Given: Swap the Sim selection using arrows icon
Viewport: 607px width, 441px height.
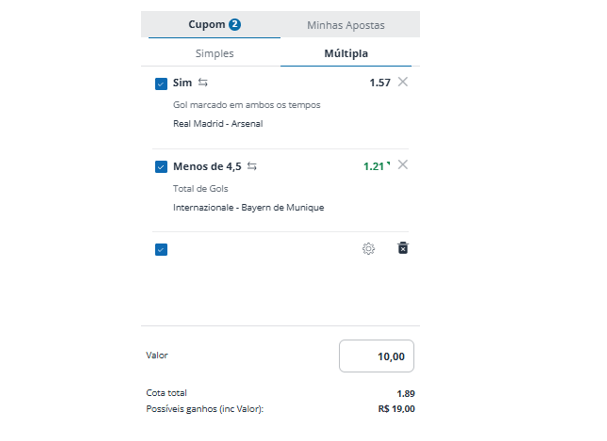Looking at the screenshot, I should pos(203,83).
